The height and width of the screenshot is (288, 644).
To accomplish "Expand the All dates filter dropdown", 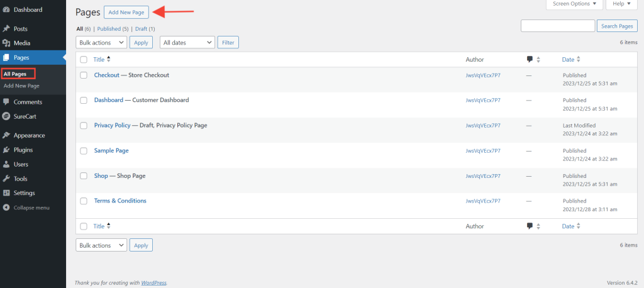I will tap(187, 42).
